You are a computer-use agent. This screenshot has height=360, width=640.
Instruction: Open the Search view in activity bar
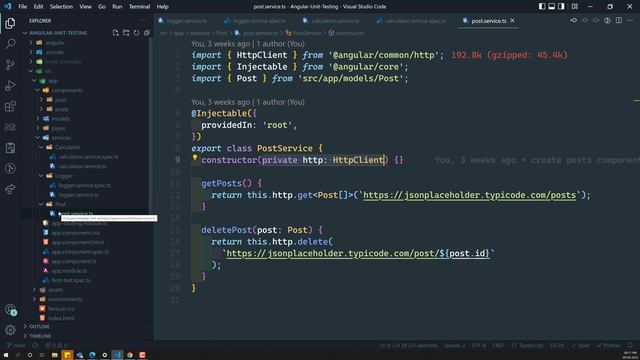pos(10,43)
